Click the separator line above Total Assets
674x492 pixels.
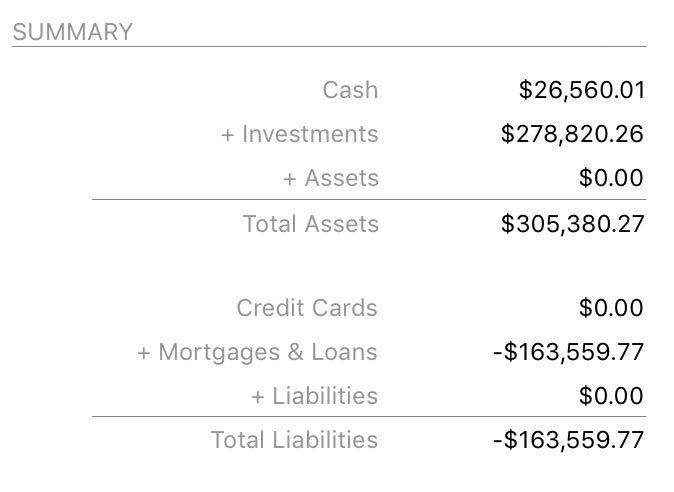tap(368, 200)
